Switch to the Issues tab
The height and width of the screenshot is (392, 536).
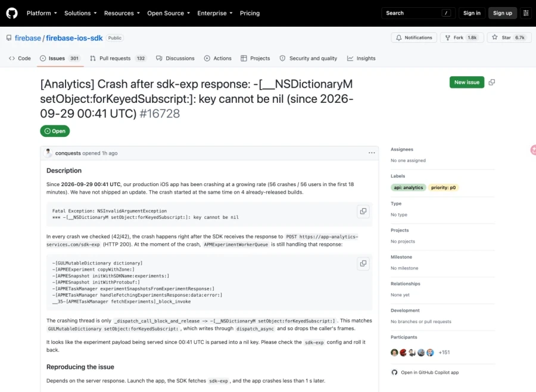coord(60,58)
